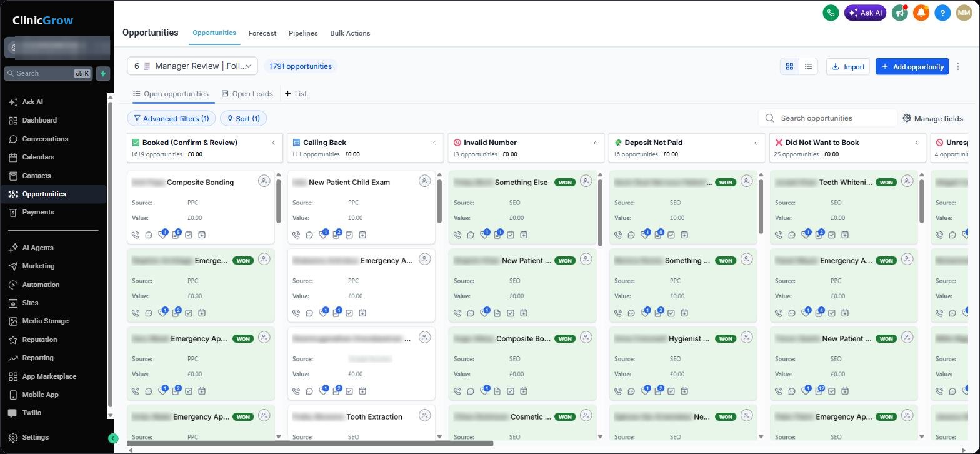This screenshot has height=454, width=980.
Task: Click the 1791 opportunities badge
Action: point(300,66)
